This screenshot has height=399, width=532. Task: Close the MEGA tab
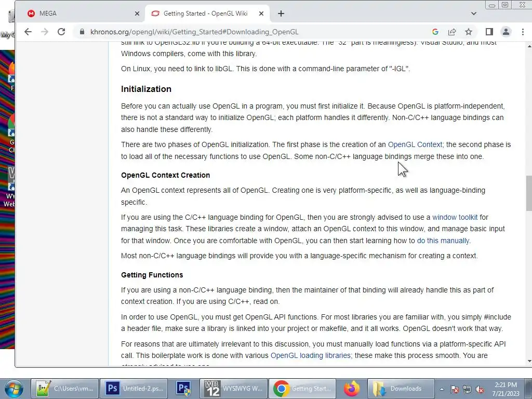click(x=137, y=14)
